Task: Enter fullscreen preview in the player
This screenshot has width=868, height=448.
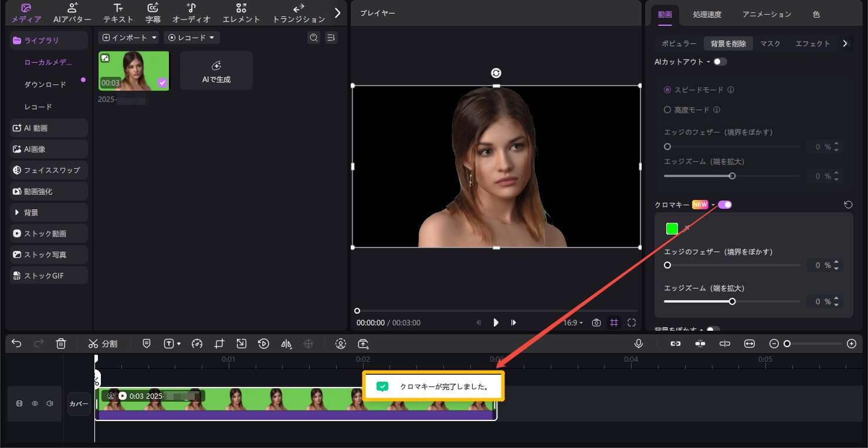Action: tap(632, 323)
